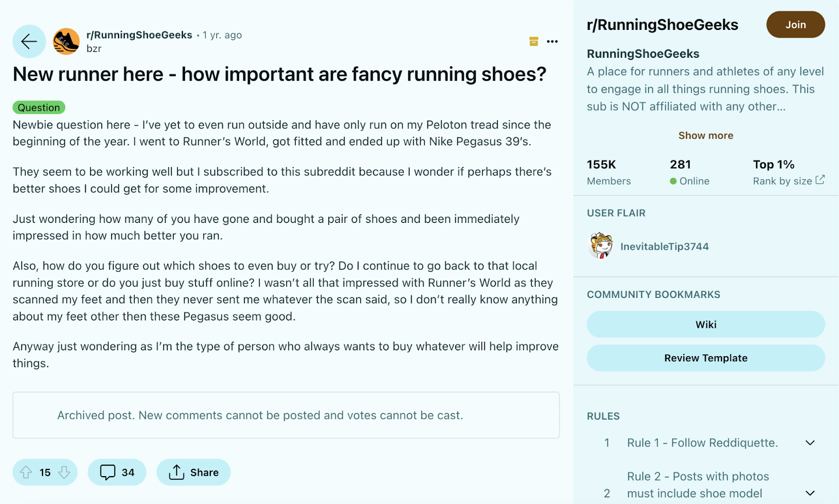839x504 pixels.
Task: Open the Wiki community bookmark
Action: click(705, 324)
